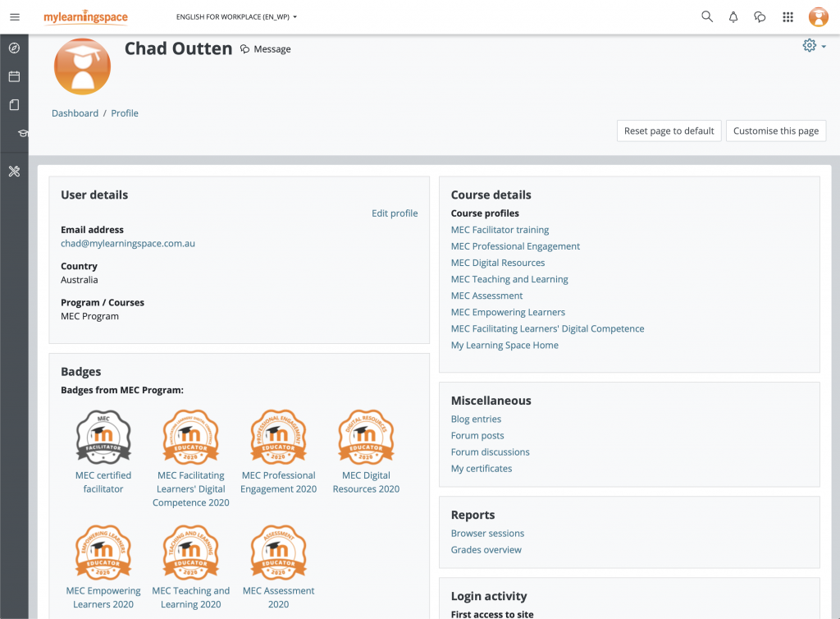Open the tools icon in sidebar
This screenshot has width=840, height=619.
15,172
